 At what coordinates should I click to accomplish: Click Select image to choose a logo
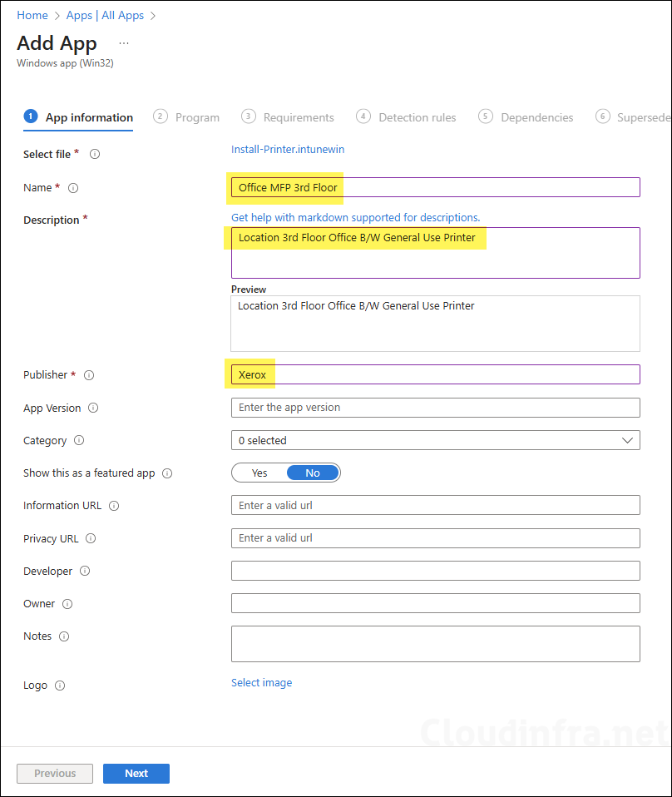261,682
